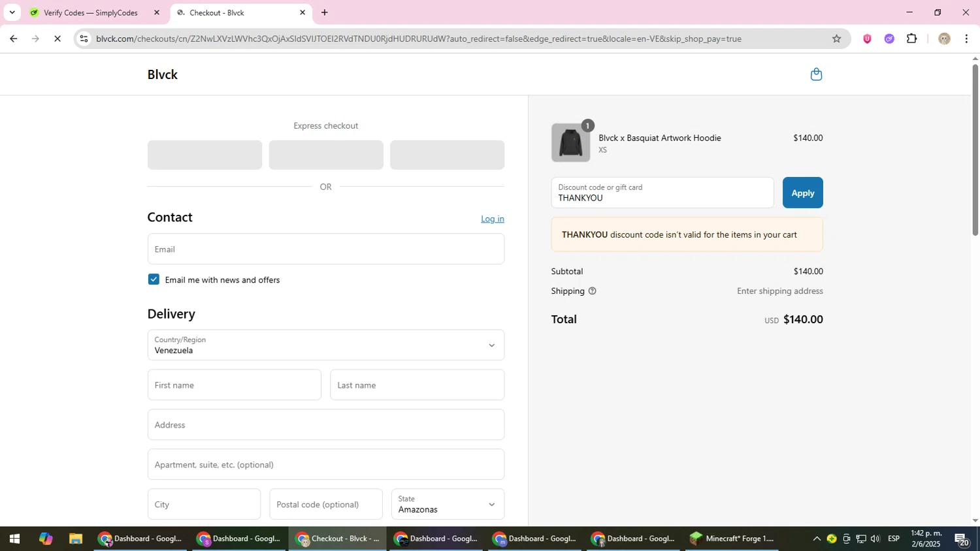Click the meet now camera tray icon
The width and height of the screenshot is (980, 551).
coord(847,539)
